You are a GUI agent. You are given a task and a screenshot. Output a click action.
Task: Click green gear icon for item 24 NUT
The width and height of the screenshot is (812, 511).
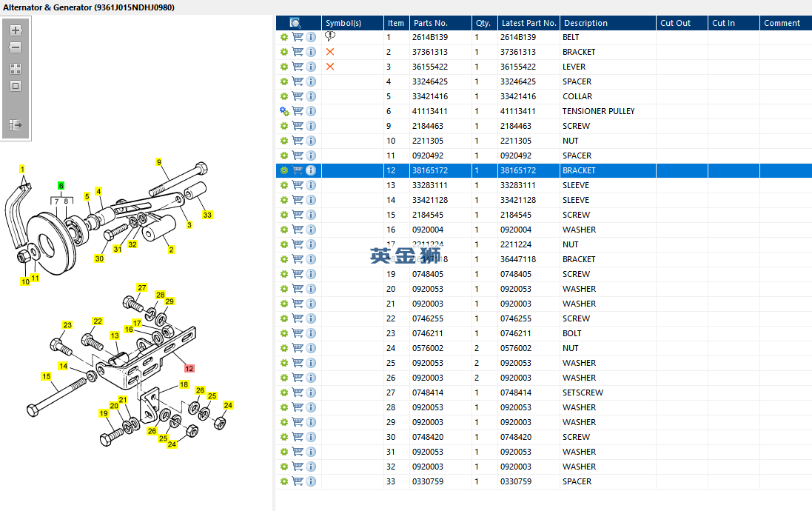(x=284, y=348)
